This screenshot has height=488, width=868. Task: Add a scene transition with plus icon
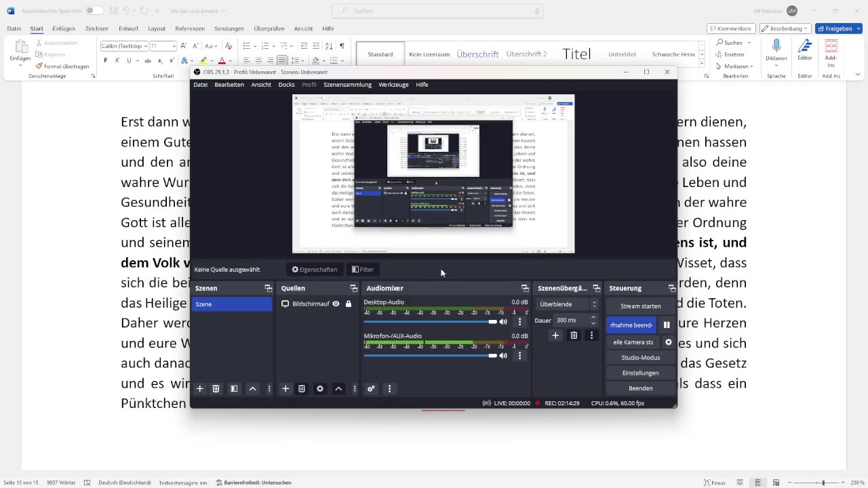[x=555, y=335]
